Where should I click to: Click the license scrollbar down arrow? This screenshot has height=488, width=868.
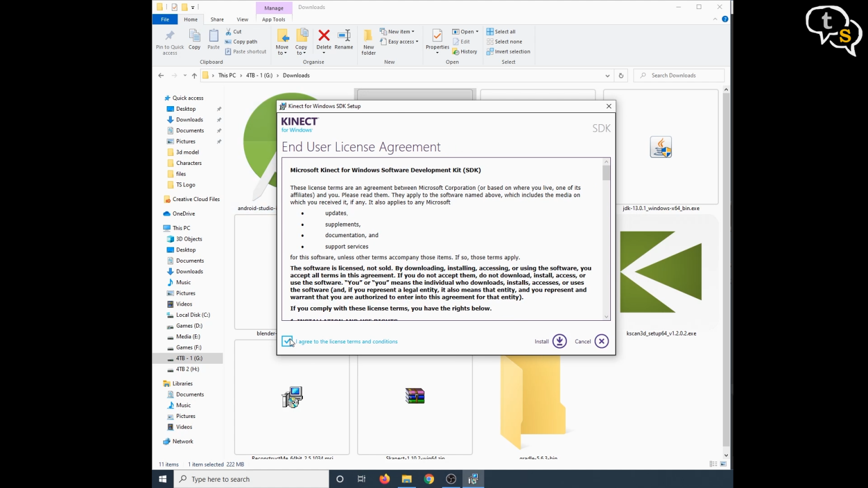[606, 316]
